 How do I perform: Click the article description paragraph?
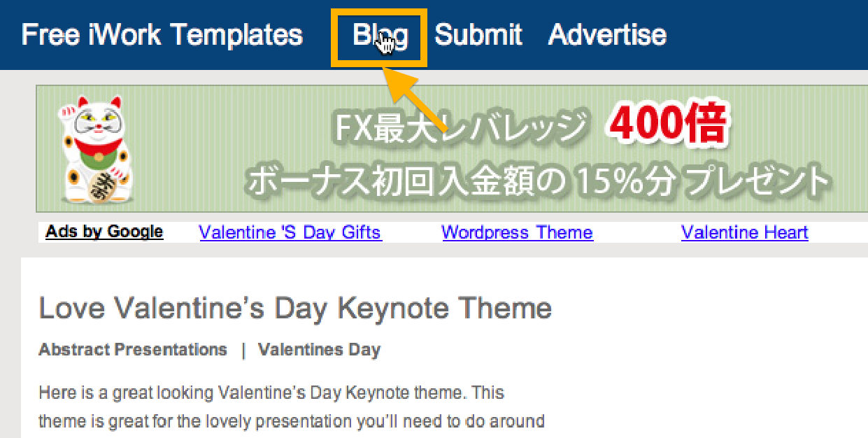click(x=292, y=407)
